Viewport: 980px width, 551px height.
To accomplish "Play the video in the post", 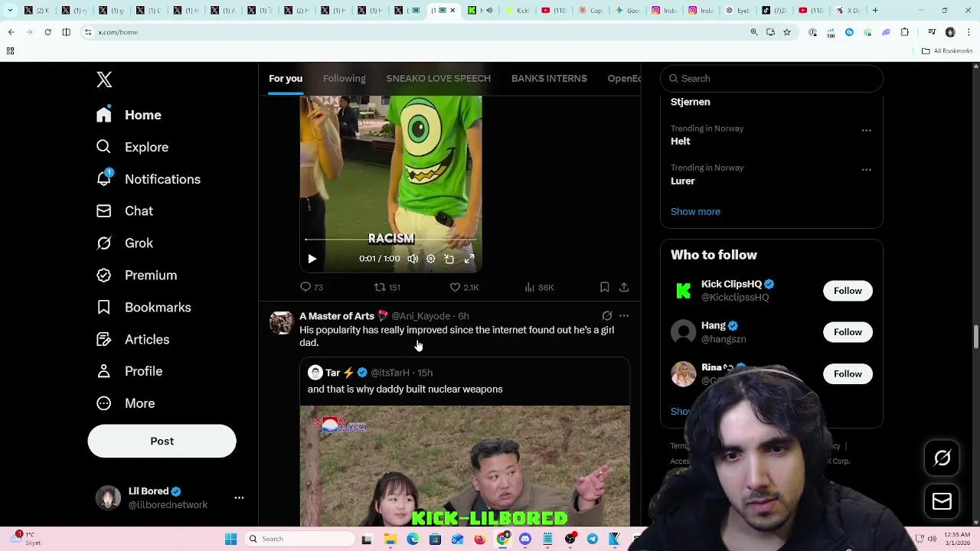I will [312, 259].
